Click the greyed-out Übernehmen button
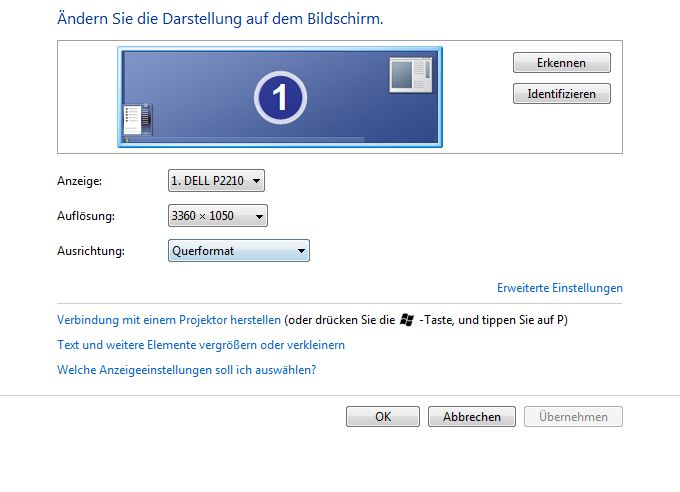 click(573, 417)
